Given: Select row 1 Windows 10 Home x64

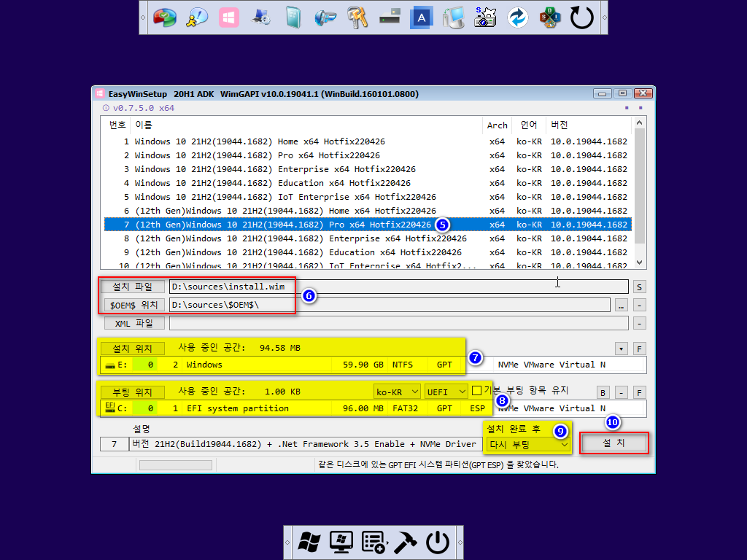Looking at the screenshot, I should [368, 141].
